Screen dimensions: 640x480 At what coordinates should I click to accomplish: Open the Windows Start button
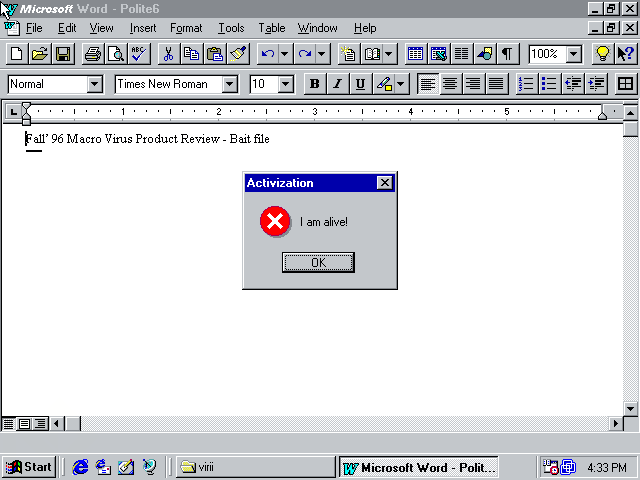[29, 467]
